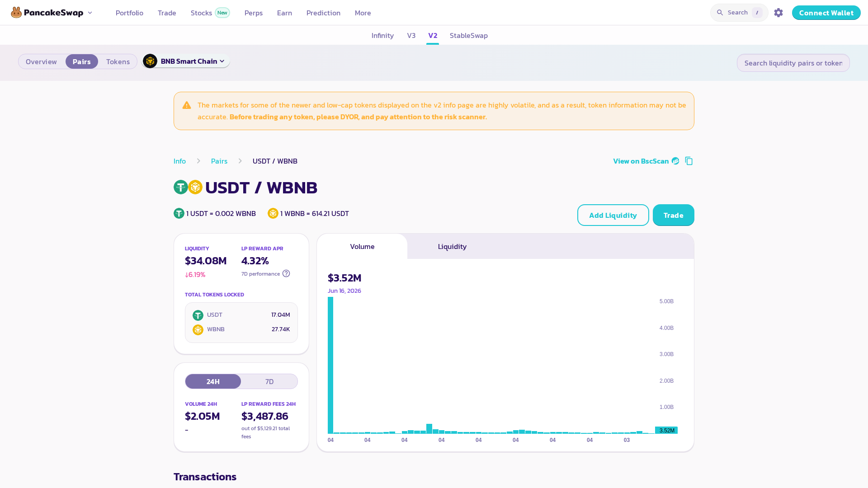Viewport: 868px width, 488px height.
Task: Click the Add Liquidity button
Action: pos(613,215)
